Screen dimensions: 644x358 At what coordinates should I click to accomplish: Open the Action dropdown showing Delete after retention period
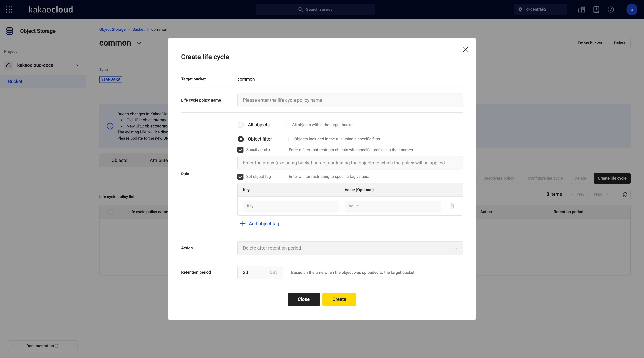click(x=350, y=248)
